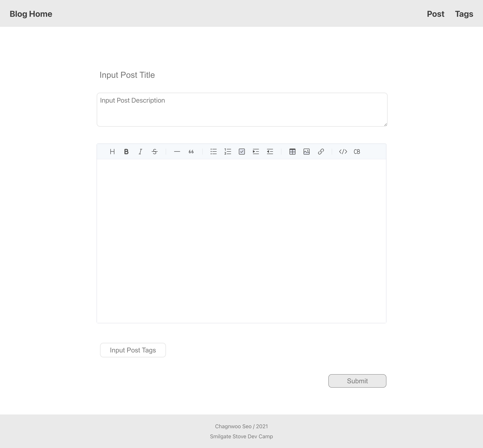The image size is (483, 448).
Task: Insert an image into the post
Action: click(306, 152)
